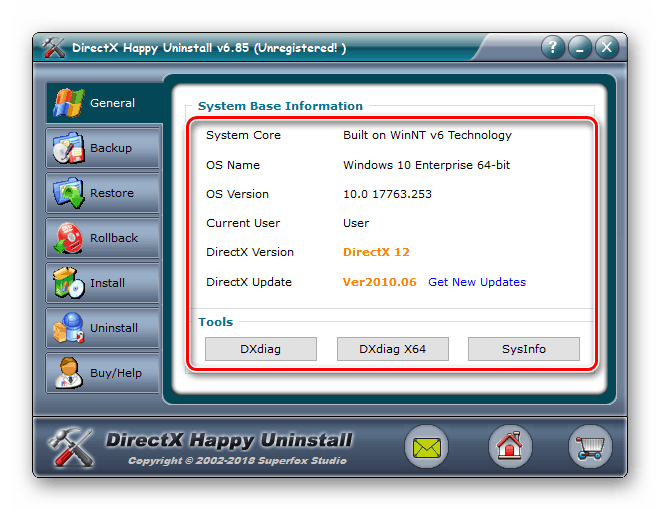The height and width of the screenshot is (510, 660).
Task: Click the hammer and screwdriver title bar icon
Action: [x=53, y=48]
